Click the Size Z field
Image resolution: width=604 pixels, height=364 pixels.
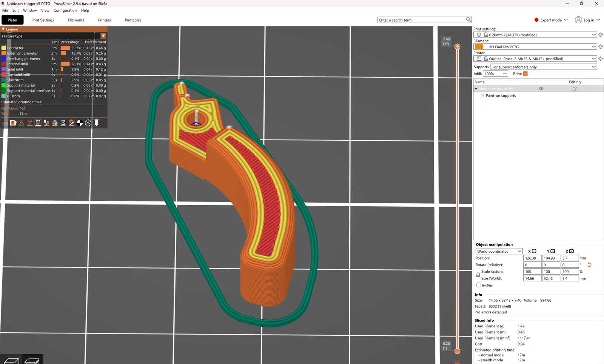(570, 278)
